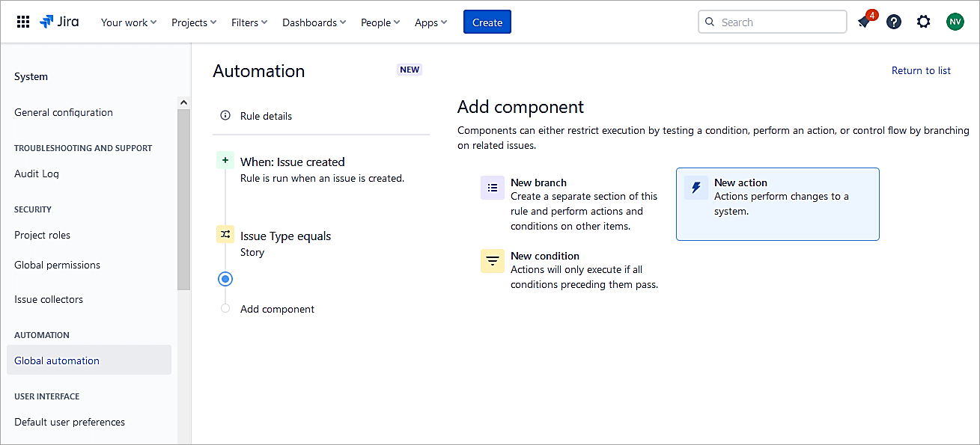Select the New condition filter icon
The width and height of the screenshot is (980, 445).
(x=493, y=261)
